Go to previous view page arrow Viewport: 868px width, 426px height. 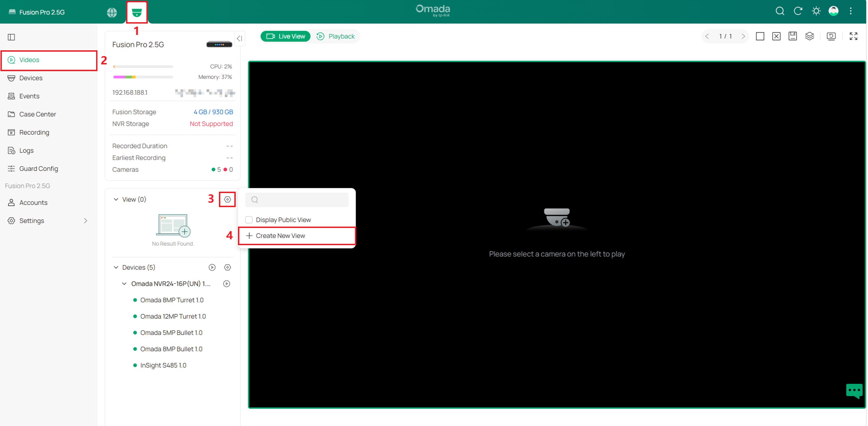(x=707, y=36)
